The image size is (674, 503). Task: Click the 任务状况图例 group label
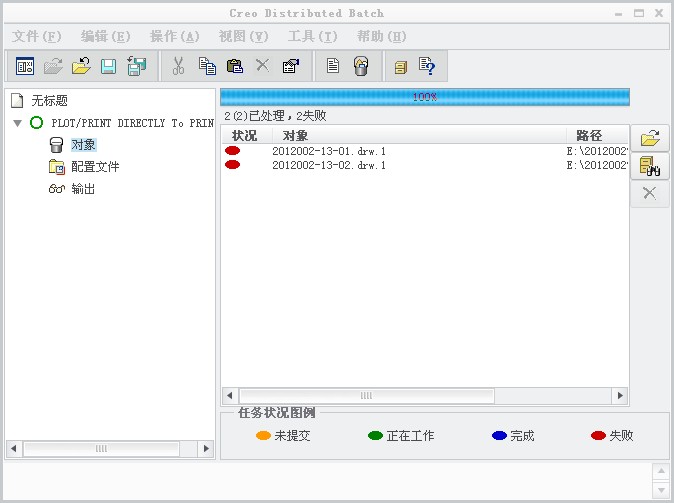[x=277, y=413]
